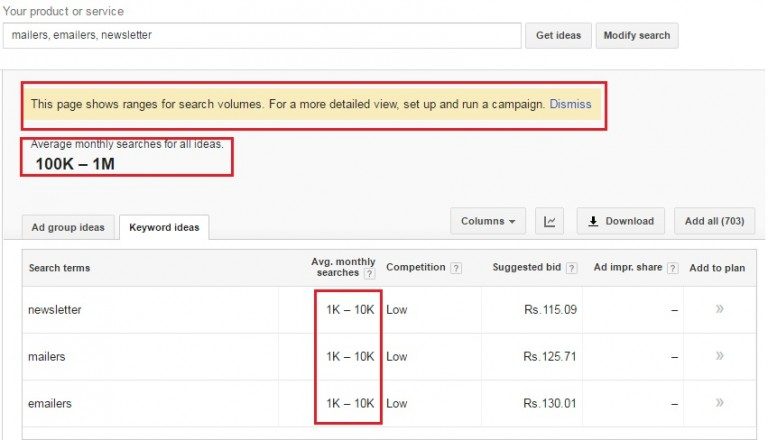Switch to the Ad group ideas tab
768x440 pixels.
tap(68, 227)
